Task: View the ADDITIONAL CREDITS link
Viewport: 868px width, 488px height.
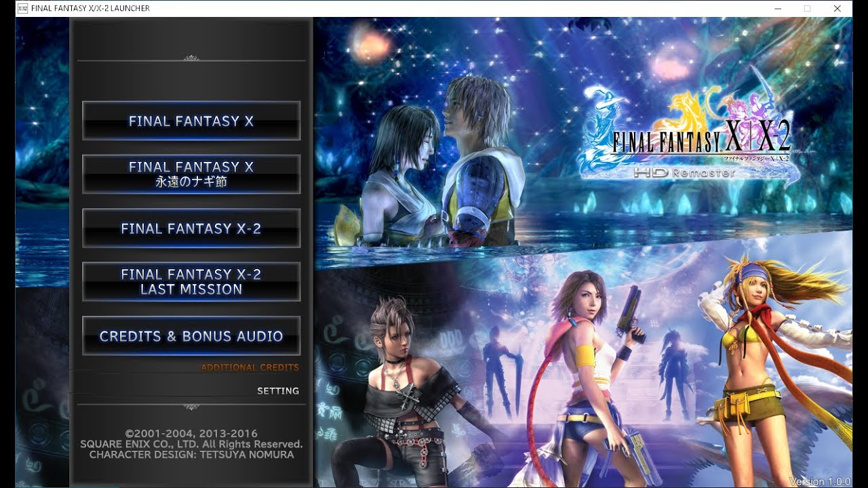Action: (x=250, y=367)
